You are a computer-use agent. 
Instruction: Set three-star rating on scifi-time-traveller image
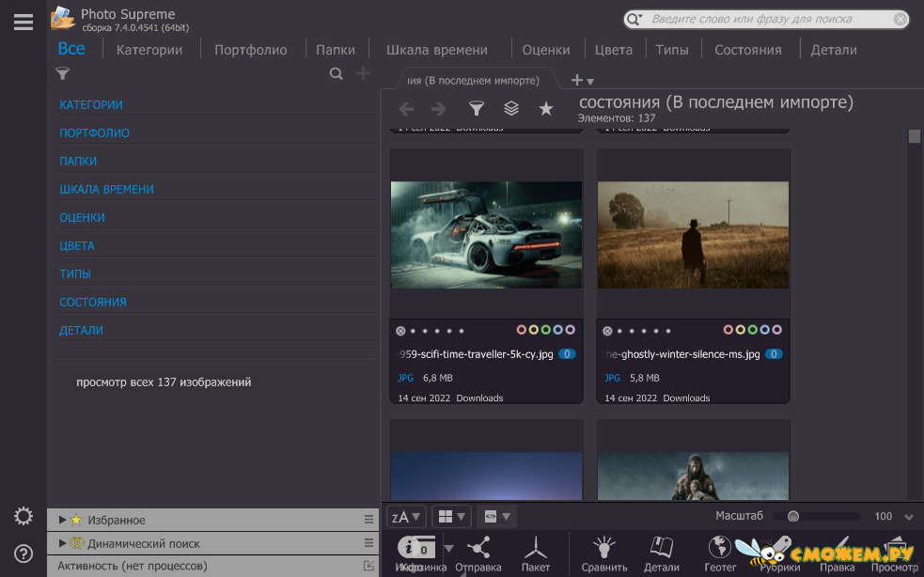[x=437, y=331]
